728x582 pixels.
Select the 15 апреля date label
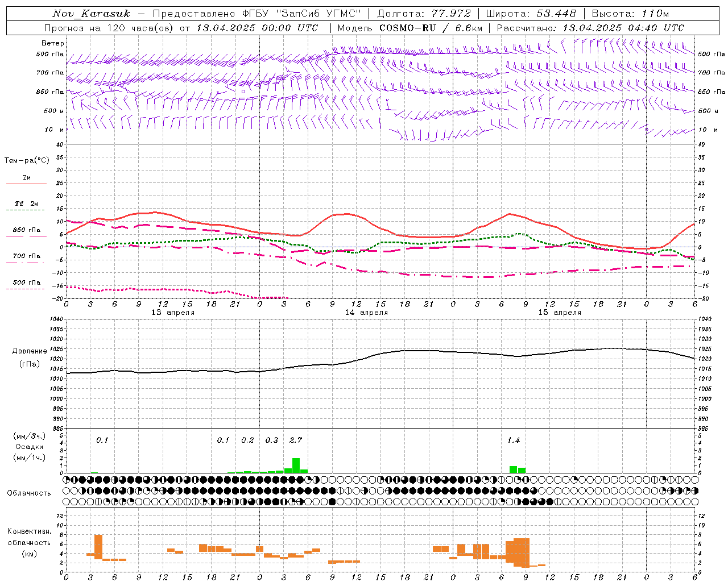tap(560, 313)
